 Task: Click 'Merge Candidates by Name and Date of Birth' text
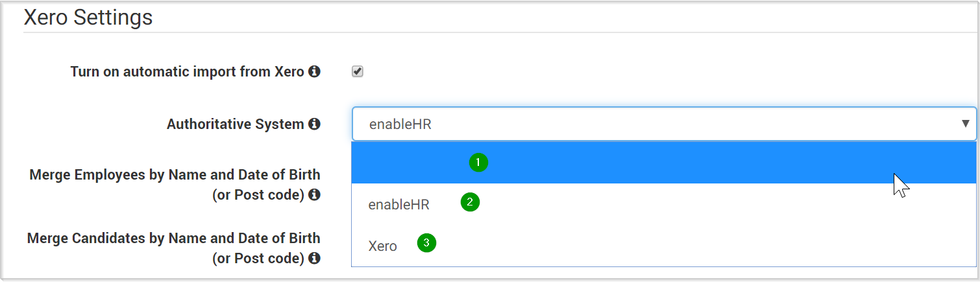click(x=174, y=239)
